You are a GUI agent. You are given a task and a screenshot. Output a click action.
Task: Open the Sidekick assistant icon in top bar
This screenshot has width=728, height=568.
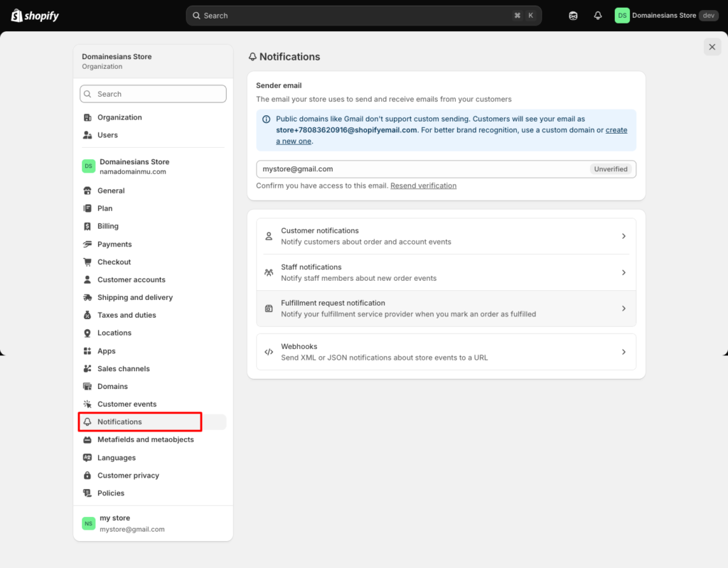[x=573, y=16]
